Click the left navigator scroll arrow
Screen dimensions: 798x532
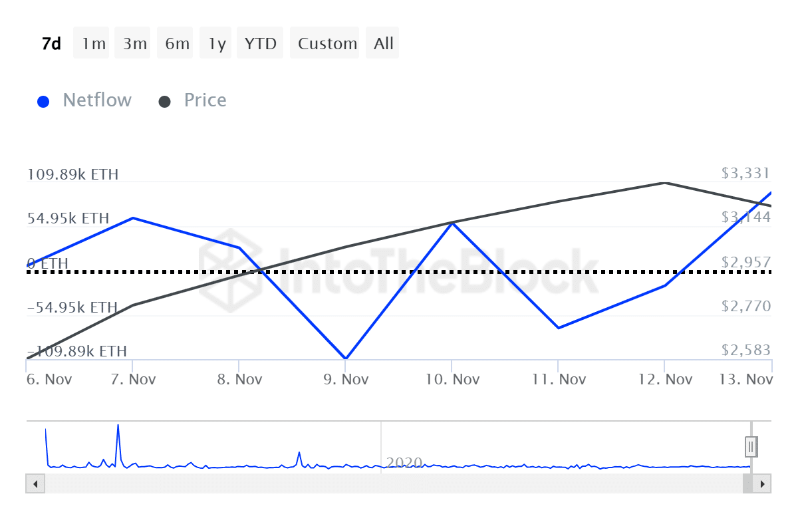point(35,483)
